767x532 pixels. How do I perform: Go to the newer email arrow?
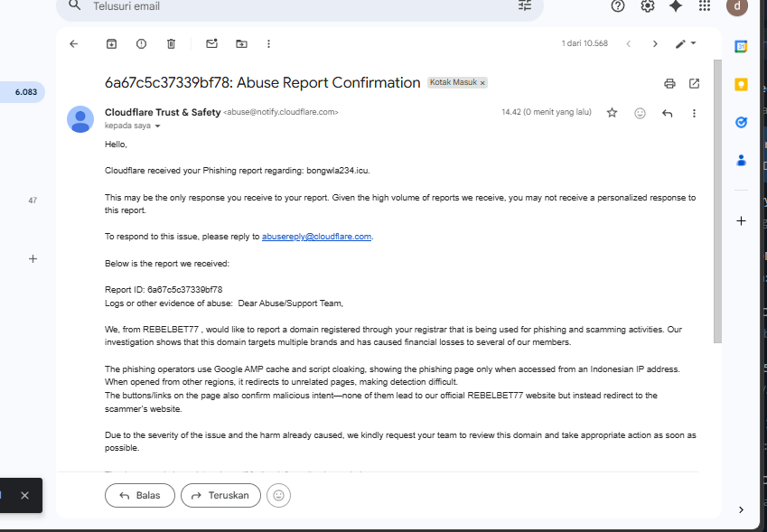[x=629, y=44]
